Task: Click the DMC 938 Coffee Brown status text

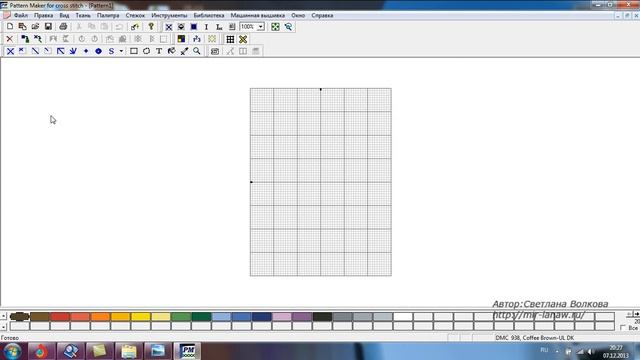Action: tap(534, 338)
